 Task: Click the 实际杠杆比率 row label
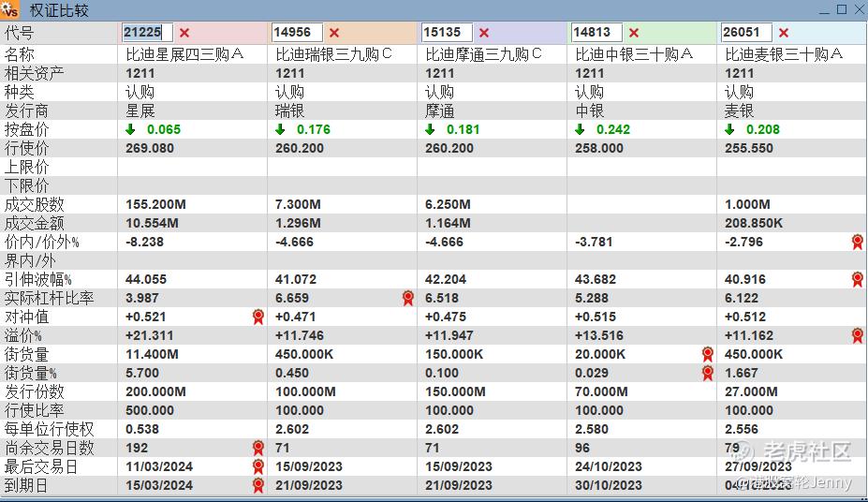(x=49, y=298)
